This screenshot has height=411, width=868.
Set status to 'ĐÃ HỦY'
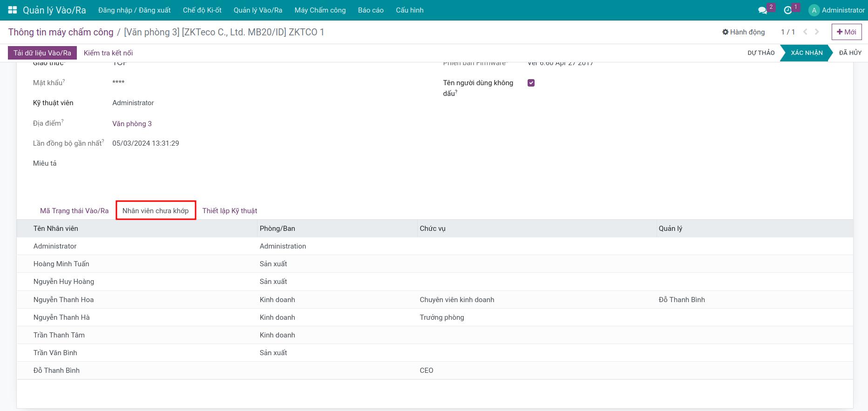click(x=850, y=53)
